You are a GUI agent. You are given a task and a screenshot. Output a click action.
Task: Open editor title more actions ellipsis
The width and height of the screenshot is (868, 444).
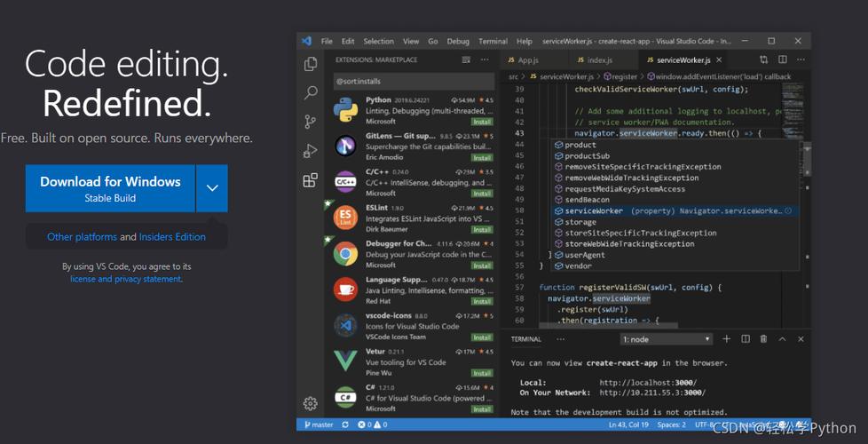800,59
